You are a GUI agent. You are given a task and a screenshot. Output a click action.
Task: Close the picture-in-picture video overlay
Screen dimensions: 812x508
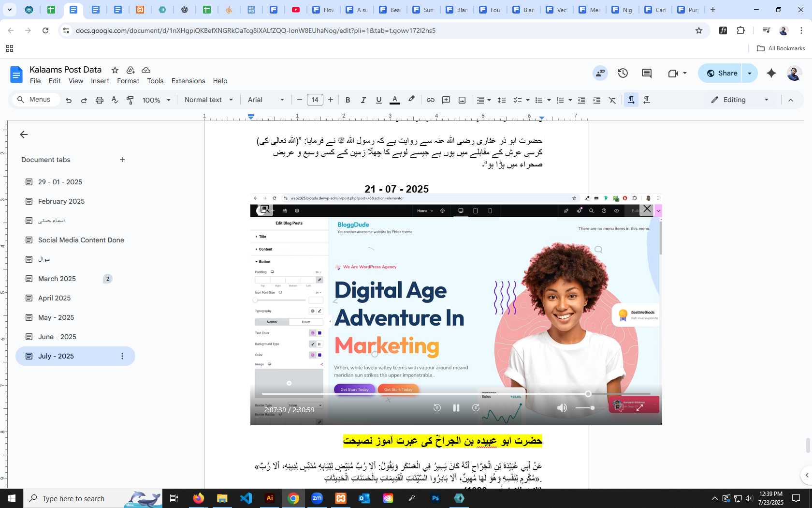pos(647,209)
